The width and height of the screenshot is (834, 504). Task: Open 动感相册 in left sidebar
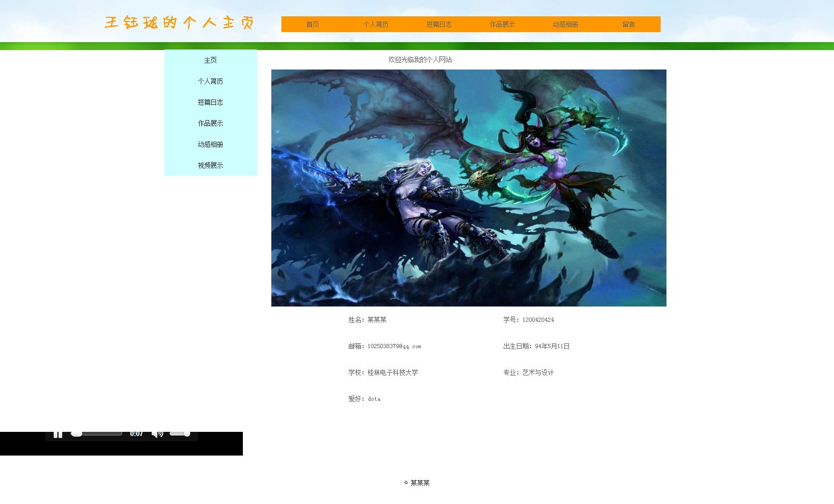click(x=210, y=144)
